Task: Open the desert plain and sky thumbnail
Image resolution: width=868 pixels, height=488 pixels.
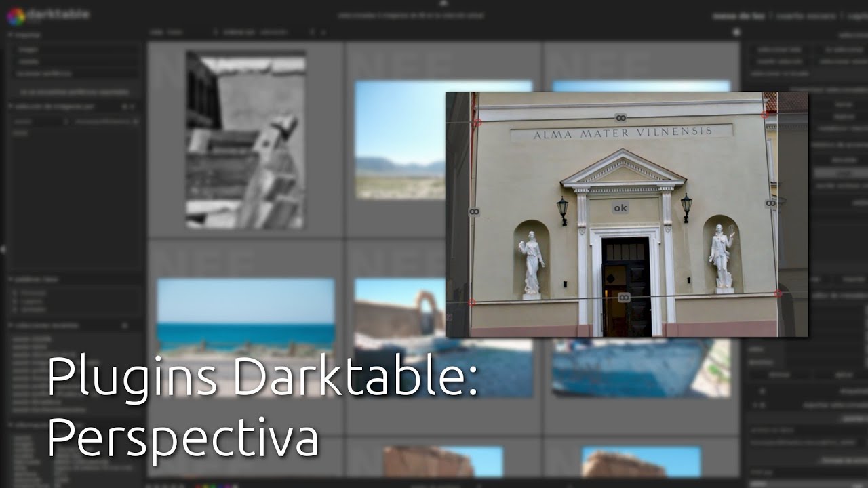Action: [400, 140]
